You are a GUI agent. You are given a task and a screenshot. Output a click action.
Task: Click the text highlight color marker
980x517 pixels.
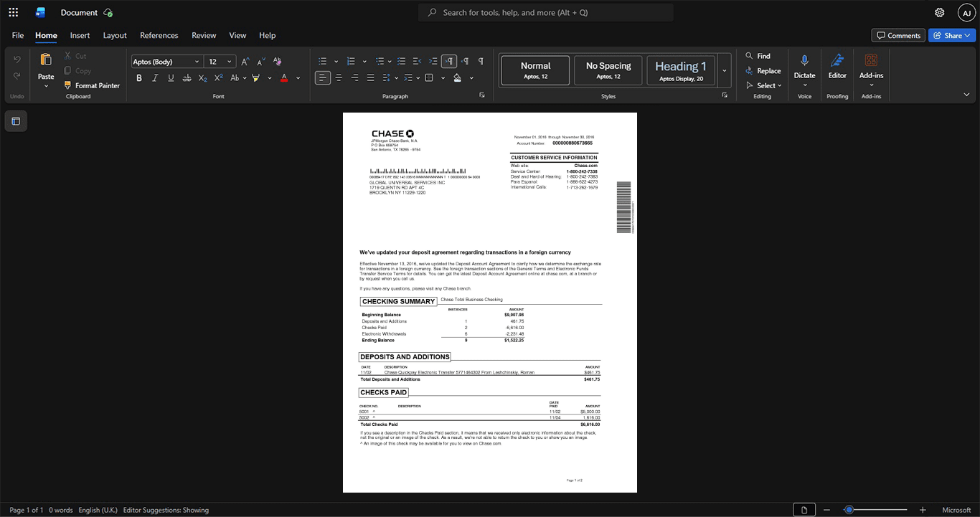click(x=256, y=77)
